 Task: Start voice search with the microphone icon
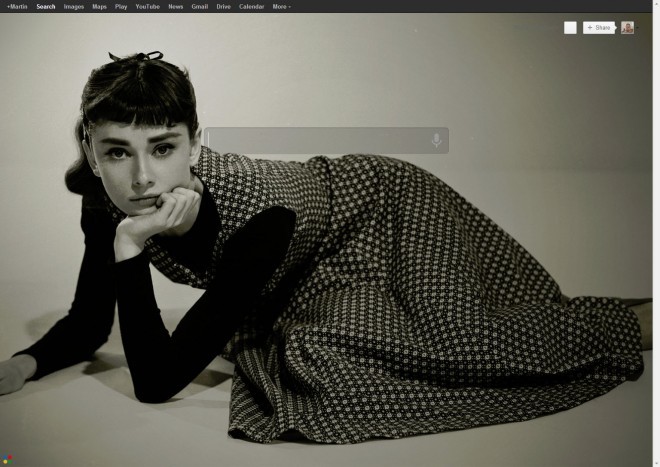point(436,140)
